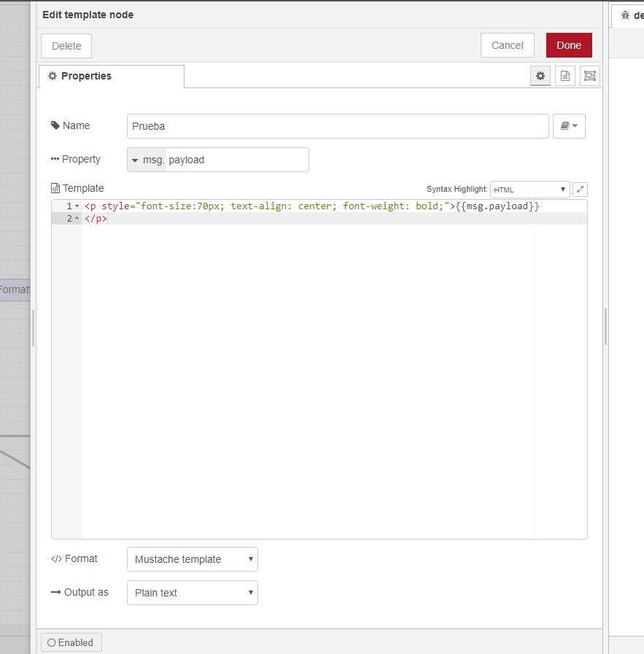Click the debug bug icon
Image resolution: width=644 pixels, height=654 pixels.
click(x=625, y=15)
